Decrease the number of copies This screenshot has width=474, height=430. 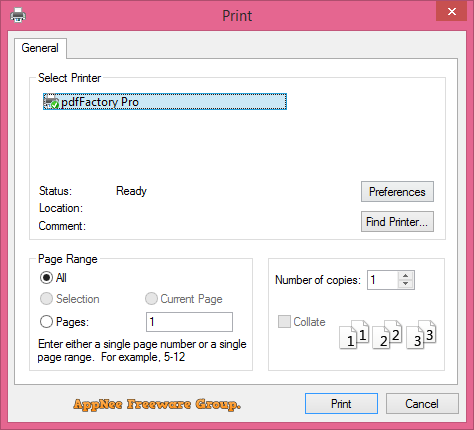click(405, 284)
